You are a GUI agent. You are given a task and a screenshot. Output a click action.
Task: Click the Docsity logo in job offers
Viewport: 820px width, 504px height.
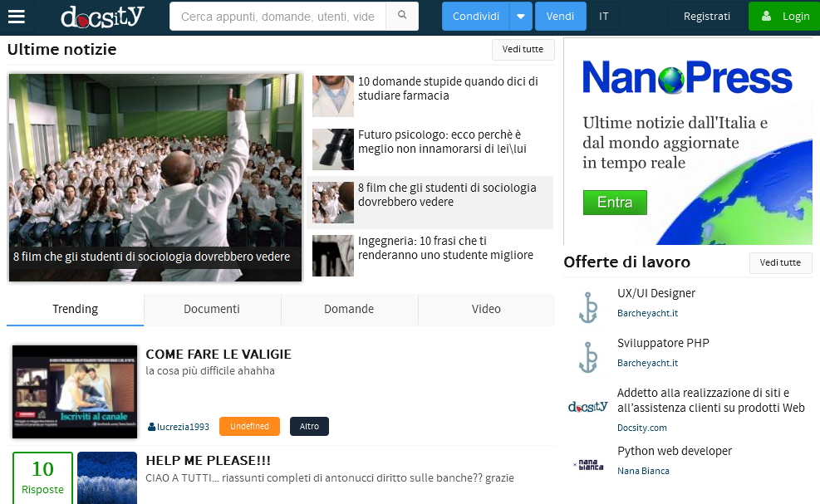[588, 407]
